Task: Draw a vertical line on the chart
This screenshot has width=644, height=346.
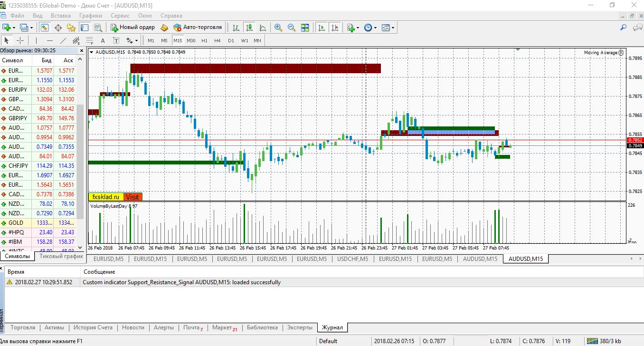Action: (x=36, y=40)
